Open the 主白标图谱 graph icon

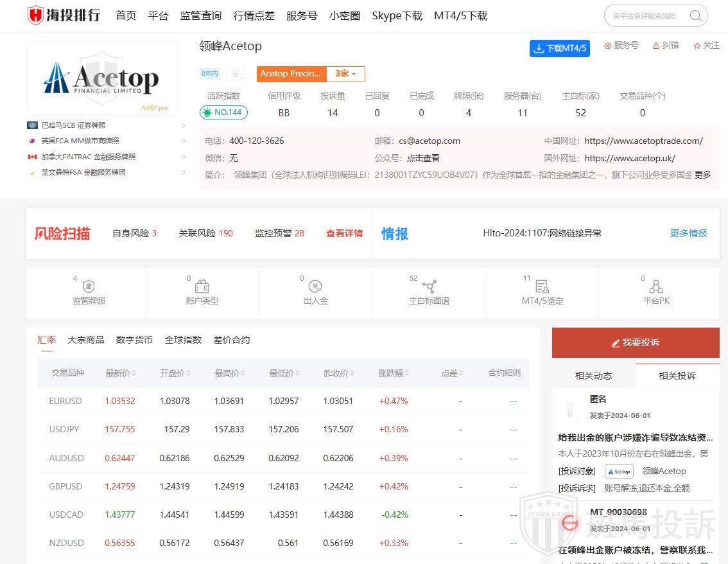[x=429, y=286]
